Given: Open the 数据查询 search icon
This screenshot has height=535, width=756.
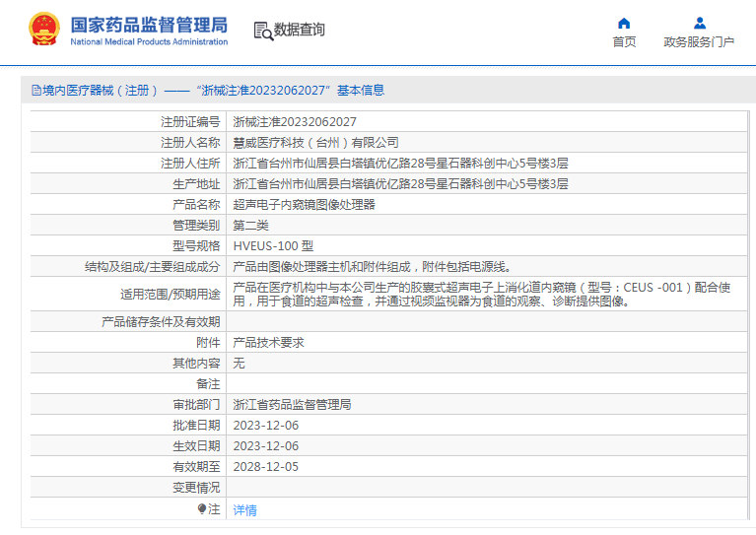Looking at the screenshot, I should coord(263,31).
